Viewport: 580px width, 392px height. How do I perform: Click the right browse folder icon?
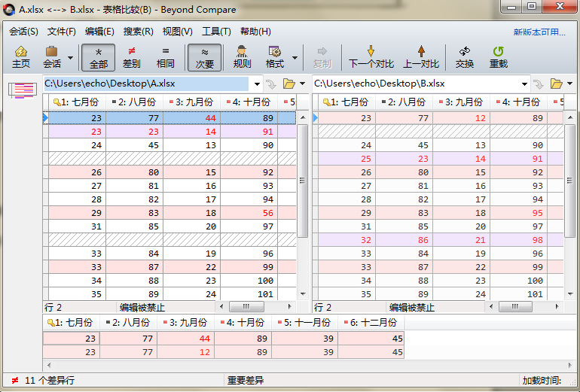click(x=557, y=84)
